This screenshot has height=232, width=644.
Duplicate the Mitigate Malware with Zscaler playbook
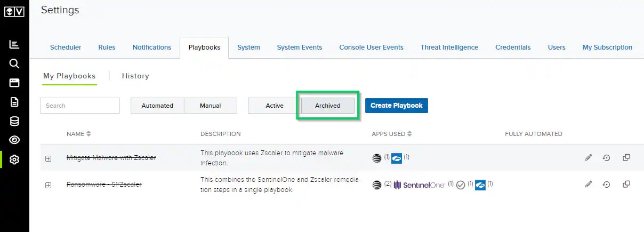tap(626, 157)
